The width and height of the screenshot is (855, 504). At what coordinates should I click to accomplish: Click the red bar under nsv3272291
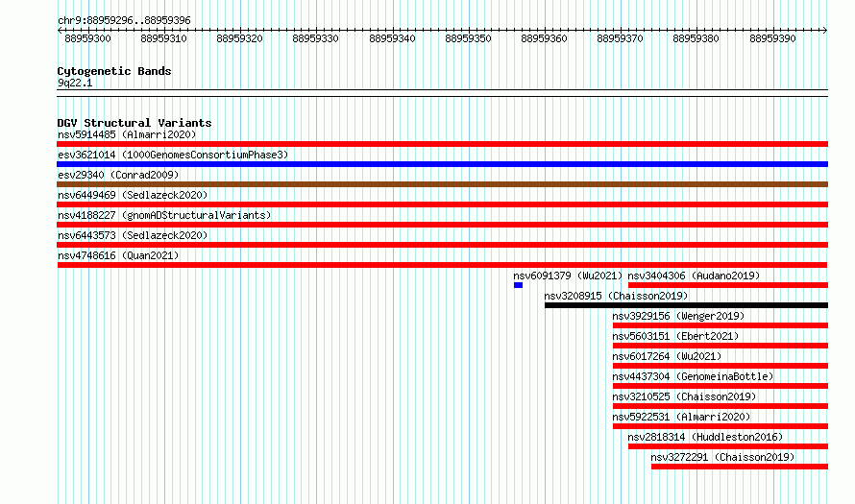740,467
